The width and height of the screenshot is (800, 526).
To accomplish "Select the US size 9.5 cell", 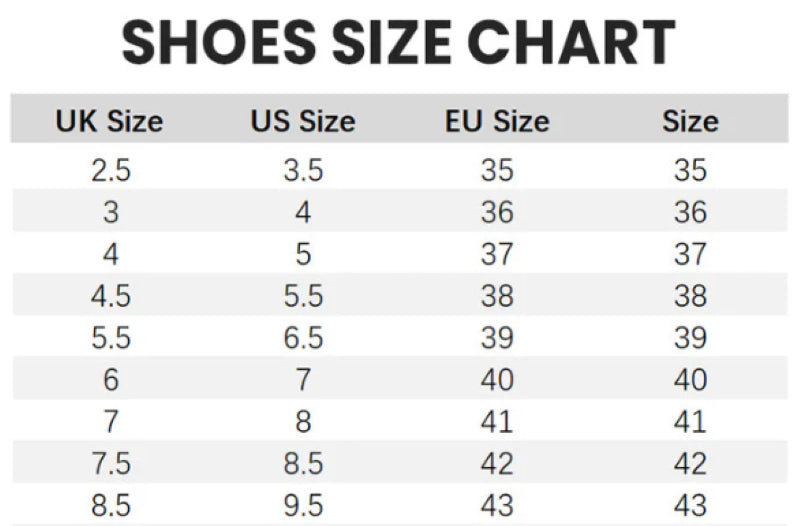I will coord(303,504).
